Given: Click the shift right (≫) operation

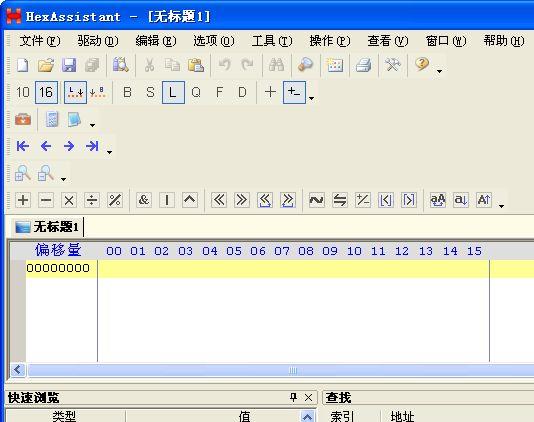Looking at the screenshot, I should (x=242, y=200).
